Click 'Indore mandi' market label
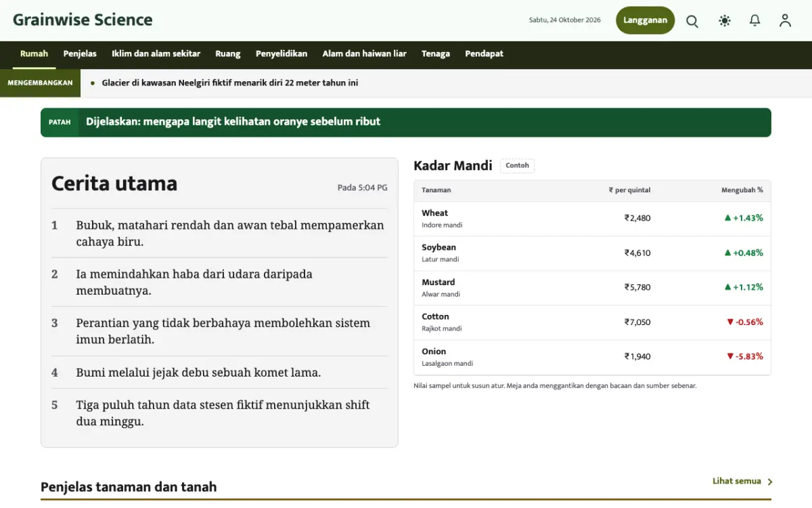The height and width of the screenshot is (508, 812). pos(442,225)
